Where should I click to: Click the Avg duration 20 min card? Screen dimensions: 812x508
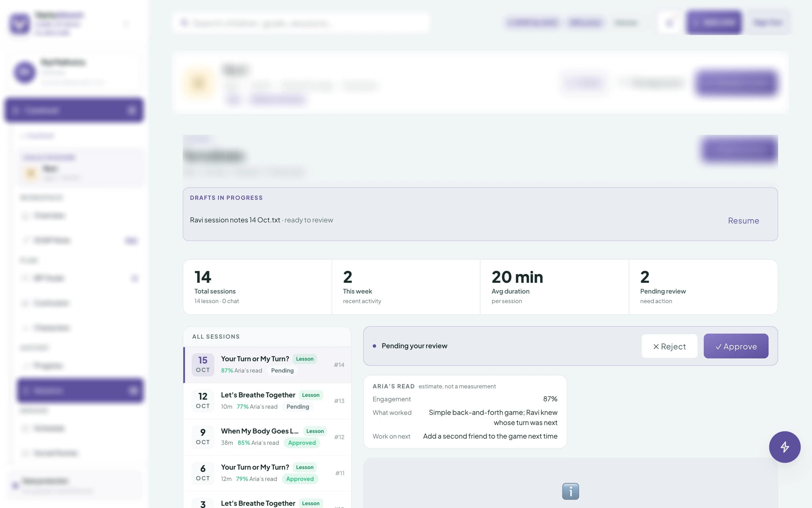pyautogui.click(x=554, y=287)
